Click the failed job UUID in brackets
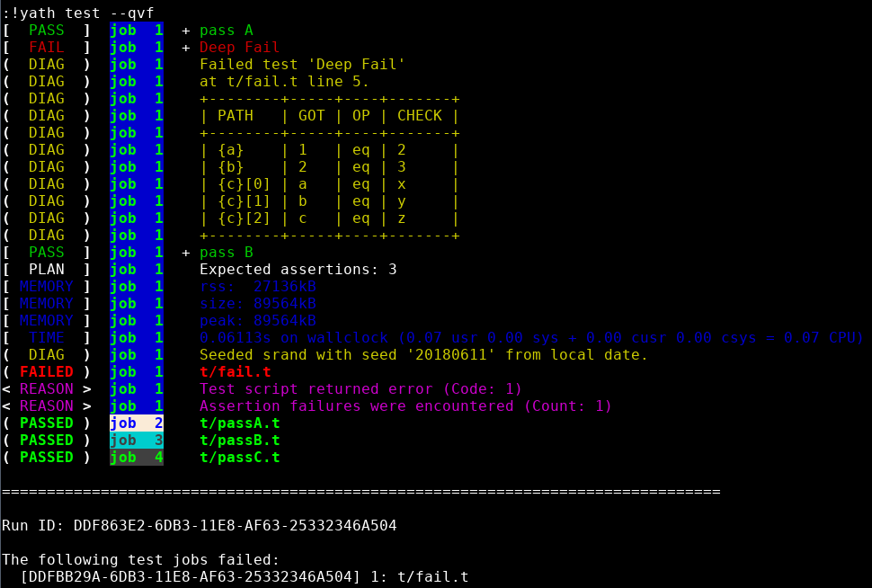This screenshot has width=872, height=588. pyautogui.click(x=191, y=576)
